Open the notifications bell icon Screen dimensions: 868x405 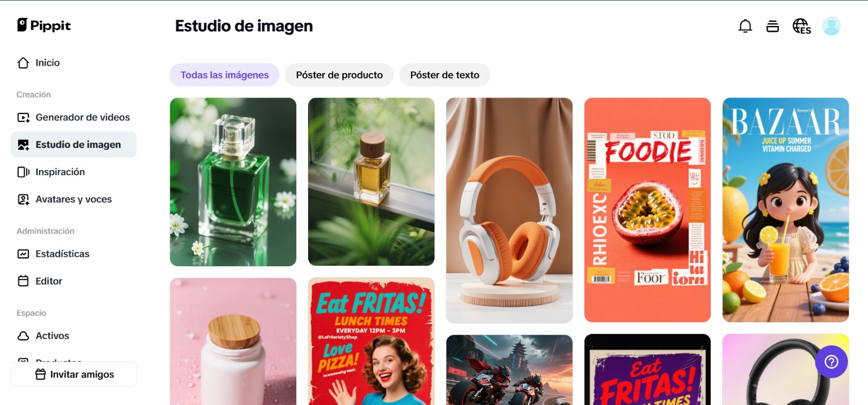(x=745, y=26)
